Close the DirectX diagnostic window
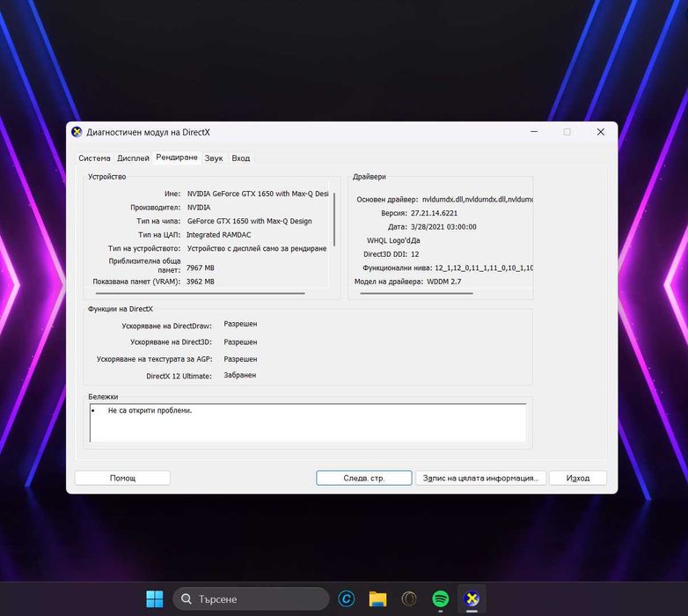 pos(601,132)
